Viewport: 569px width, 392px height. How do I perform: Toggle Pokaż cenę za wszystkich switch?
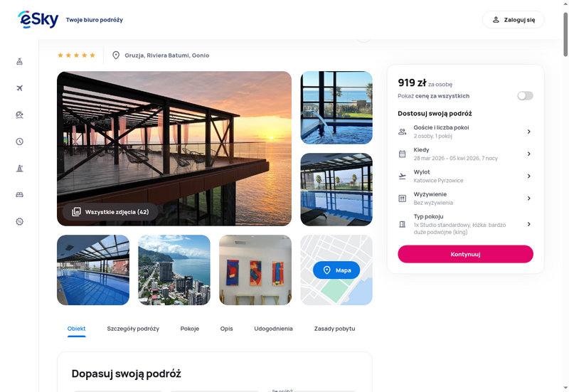tap(525, 96)
